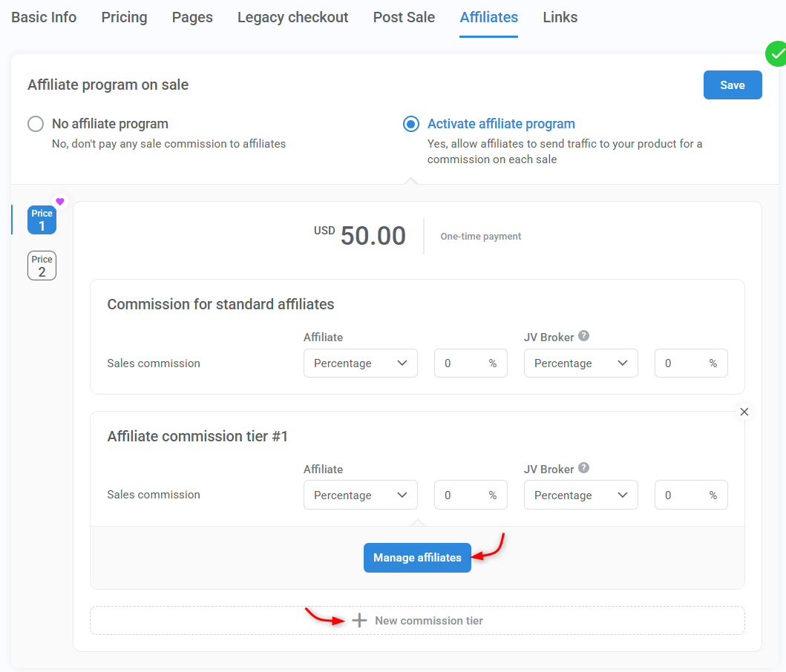Image resolution: width=786 pixels, height=672 pixels.
Task: Switch to the Pricing tab
Action: tap(124, 17)
